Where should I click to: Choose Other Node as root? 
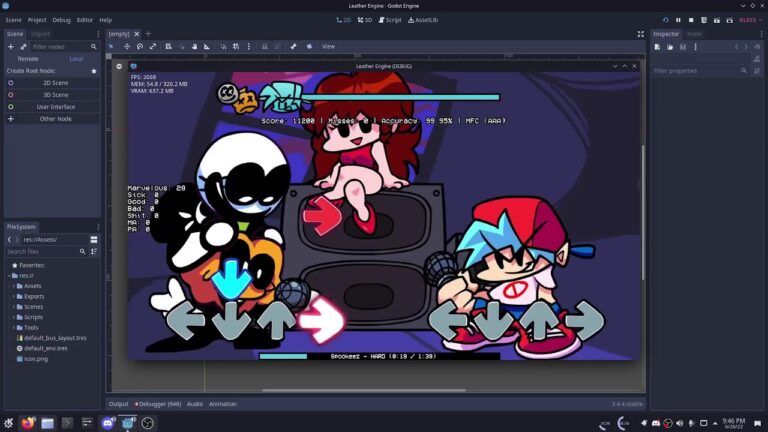(x=52, y=119)
